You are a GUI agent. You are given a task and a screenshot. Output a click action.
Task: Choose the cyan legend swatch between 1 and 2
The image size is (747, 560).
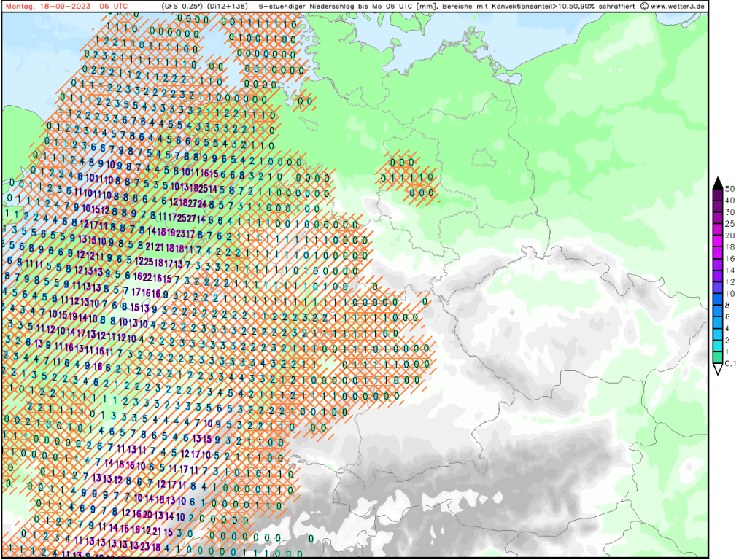718,346
